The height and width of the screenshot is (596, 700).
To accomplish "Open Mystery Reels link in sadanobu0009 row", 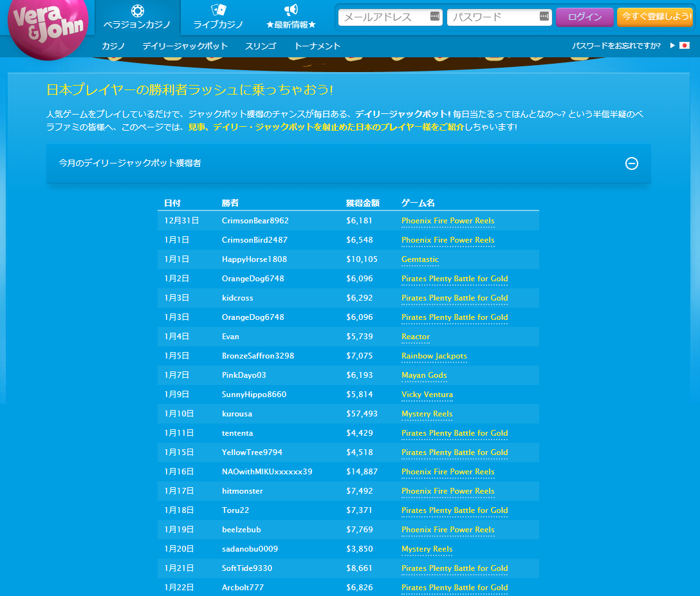I will (x=427, y=549).
